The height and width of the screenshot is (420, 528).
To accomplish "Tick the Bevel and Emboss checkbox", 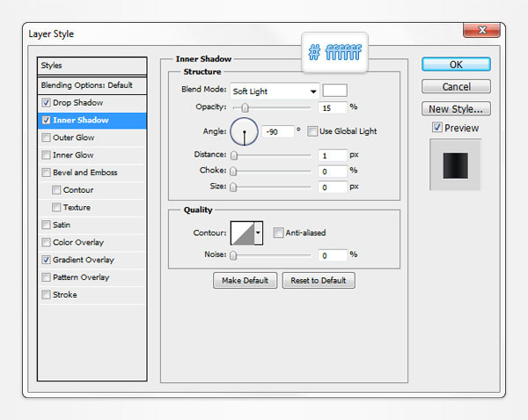I will [x=46, y=173].
